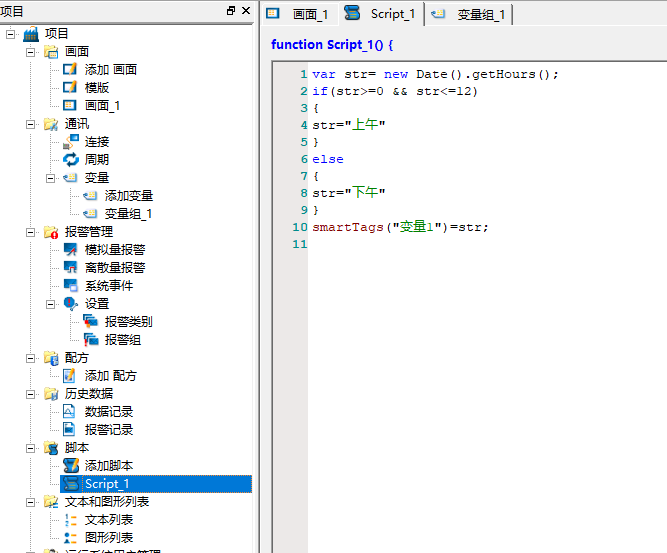The image size is (667, 553).
Task: Click the 系统事件 icon
Action: [x=71, y=285]
